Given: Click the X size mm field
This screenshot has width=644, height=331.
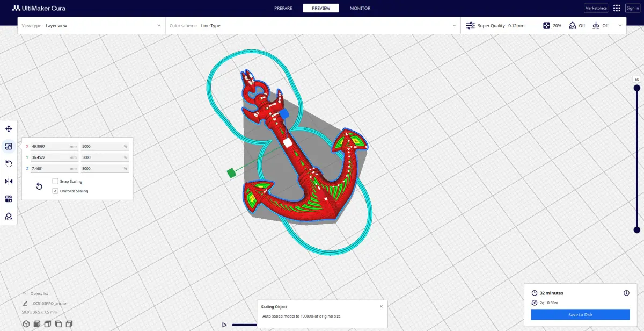Looking at the screenshot, I should [54, 146].
